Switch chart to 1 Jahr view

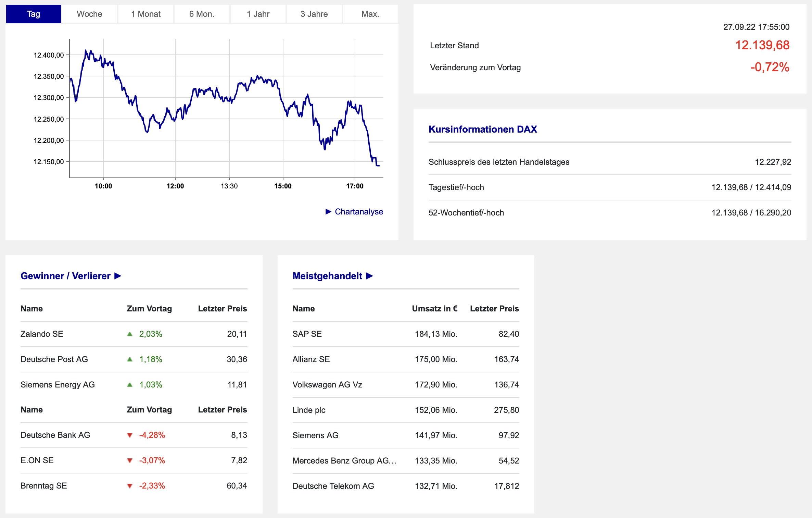pos(258,14)
